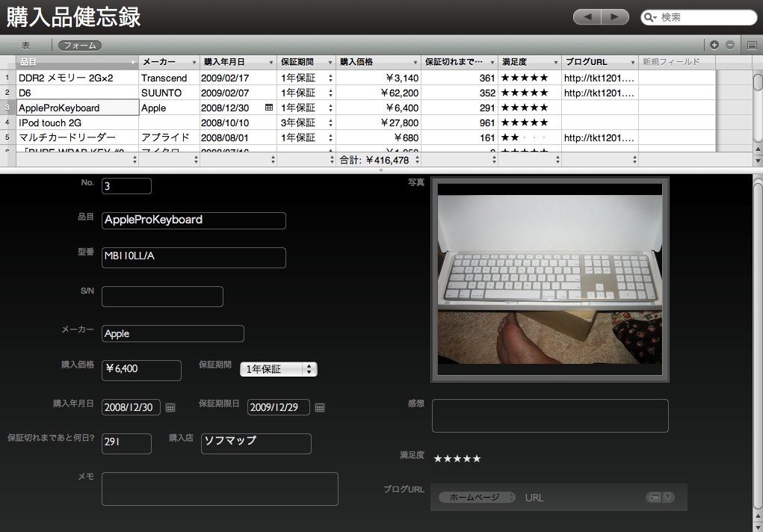
Task: Change 保証期間 stepper in D6 row
Action: 330,93
